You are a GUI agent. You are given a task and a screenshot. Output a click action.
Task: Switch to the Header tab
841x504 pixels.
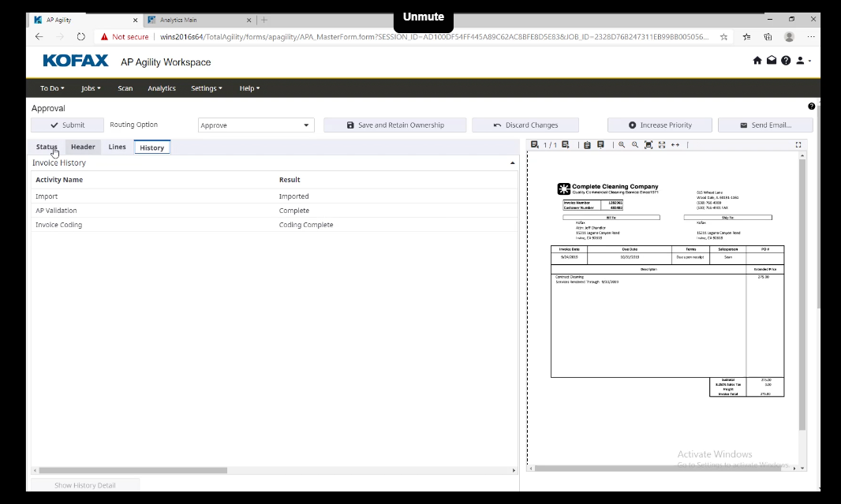pos(83,147)
